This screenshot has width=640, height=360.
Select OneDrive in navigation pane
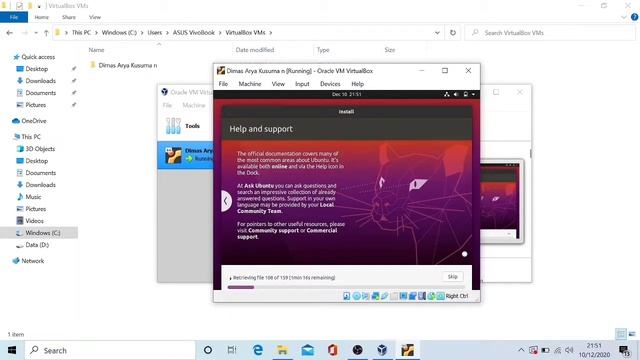coord(34,121)
